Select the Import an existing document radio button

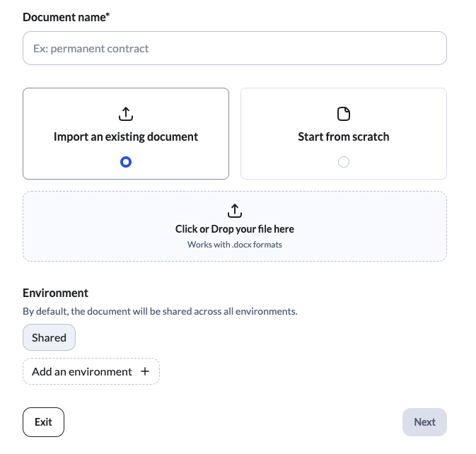click(x=126, y=162)
